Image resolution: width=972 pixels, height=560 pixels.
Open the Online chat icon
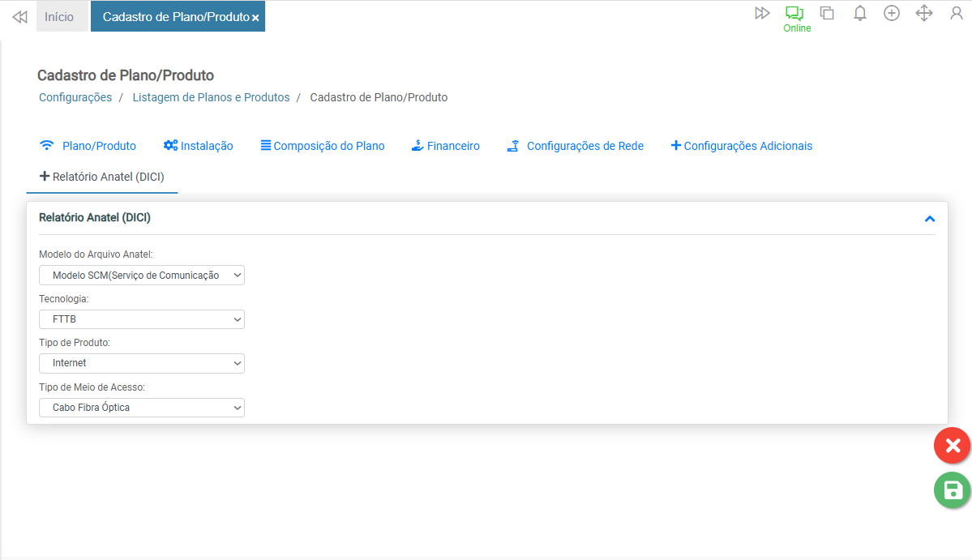pyautogui.click(x=794, y=14)
